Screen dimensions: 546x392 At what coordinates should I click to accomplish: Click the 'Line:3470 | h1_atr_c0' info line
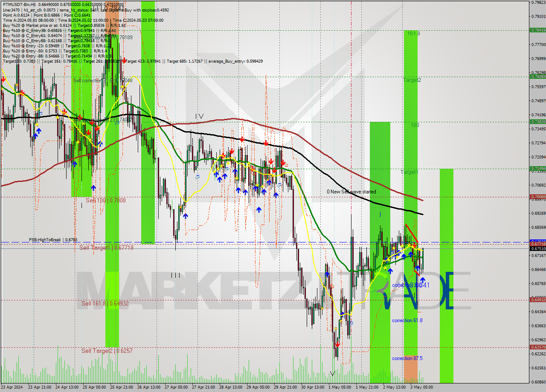point(86,10)
